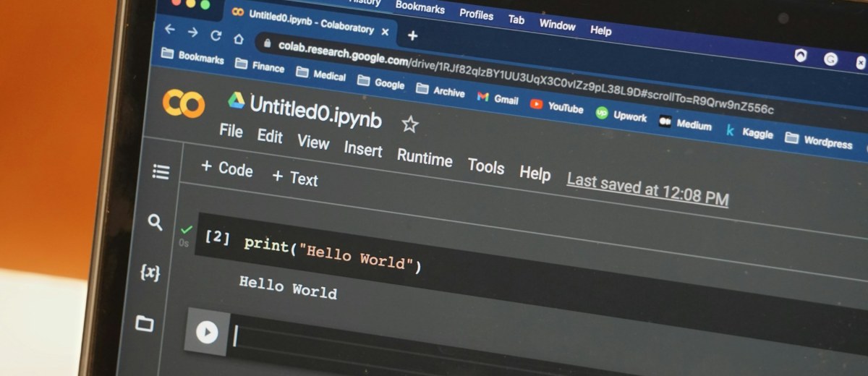Click the browser home icon

238,38
